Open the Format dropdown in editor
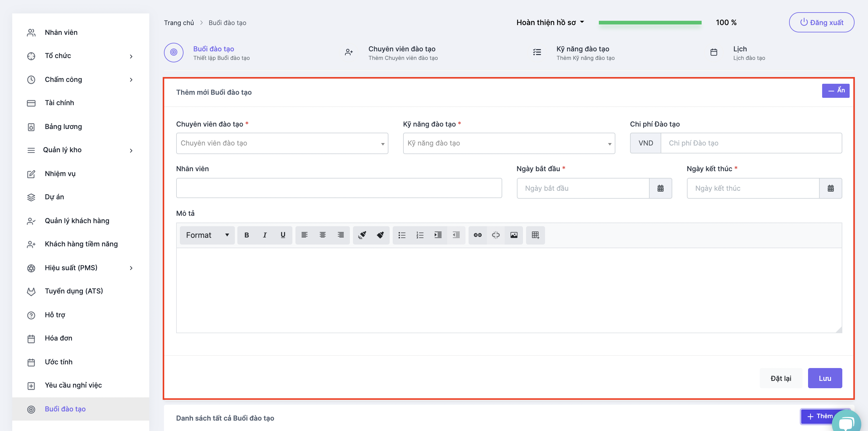The image size is (868, 431). coord(207,235)
